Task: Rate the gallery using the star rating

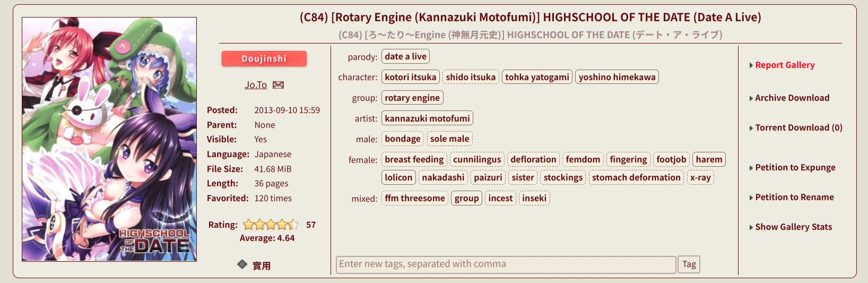Action: click(x=271, y=225)
